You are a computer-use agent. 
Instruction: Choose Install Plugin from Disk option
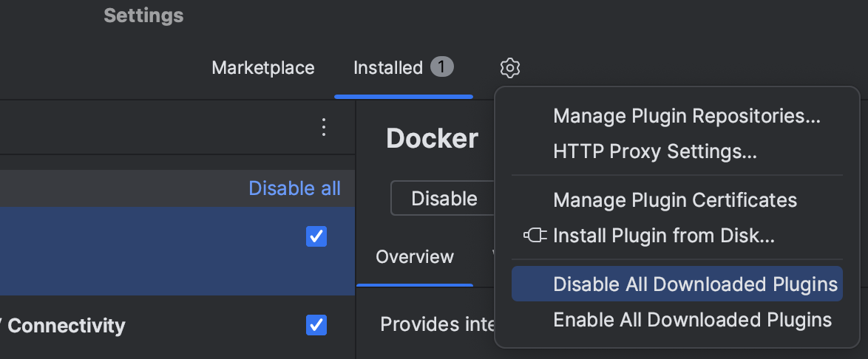[x=663, y=236]
